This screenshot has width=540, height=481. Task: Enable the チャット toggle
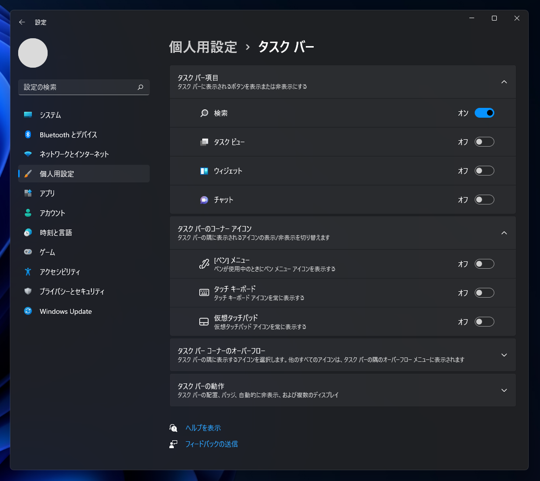[x=484, y=200]
